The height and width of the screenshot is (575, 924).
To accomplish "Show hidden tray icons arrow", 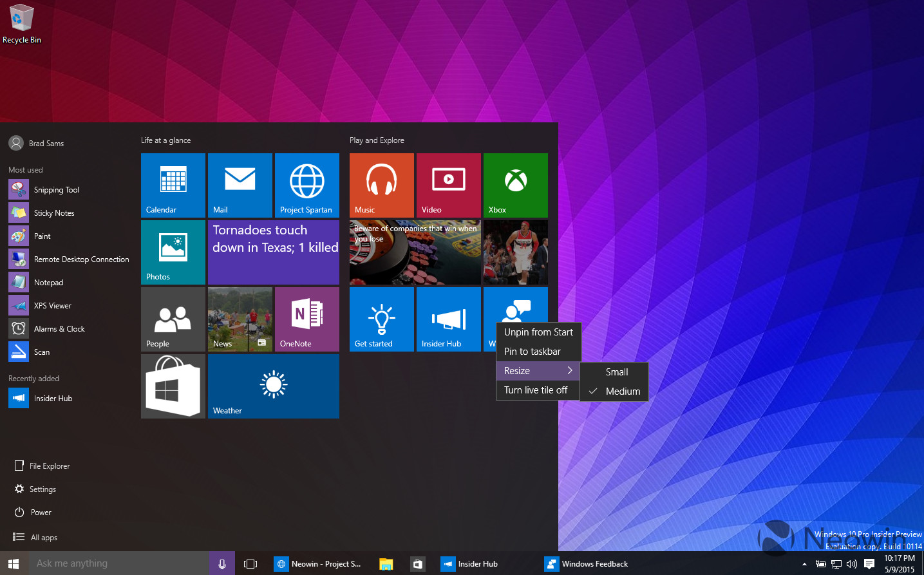I will tap(804, 564).
